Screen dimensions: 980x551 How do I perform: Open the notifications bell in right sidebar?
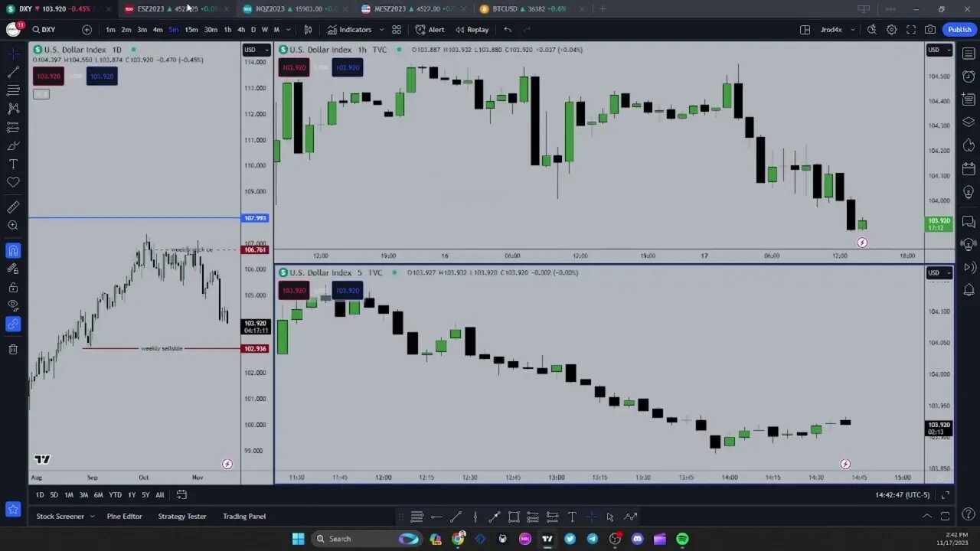point(969,290)
